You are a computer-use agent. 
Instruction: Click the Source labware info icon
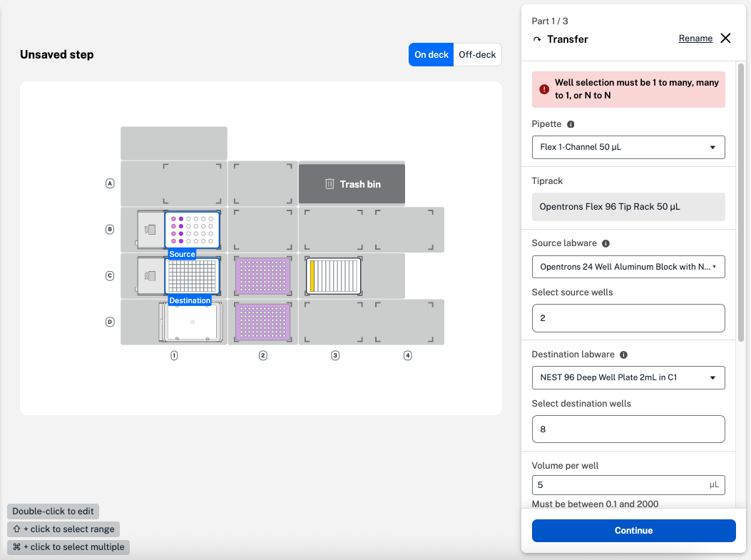tap(606, 243)
